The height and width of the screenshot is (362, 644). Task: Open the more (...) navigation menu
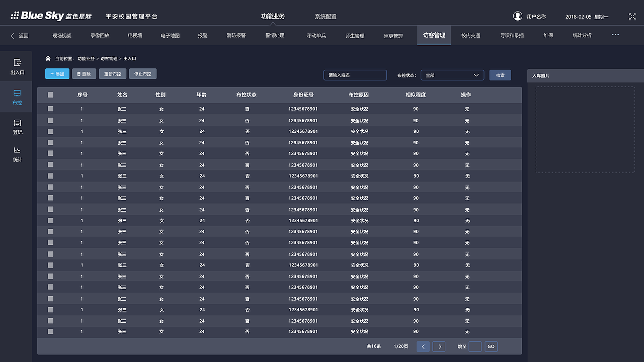coord(615,35)
